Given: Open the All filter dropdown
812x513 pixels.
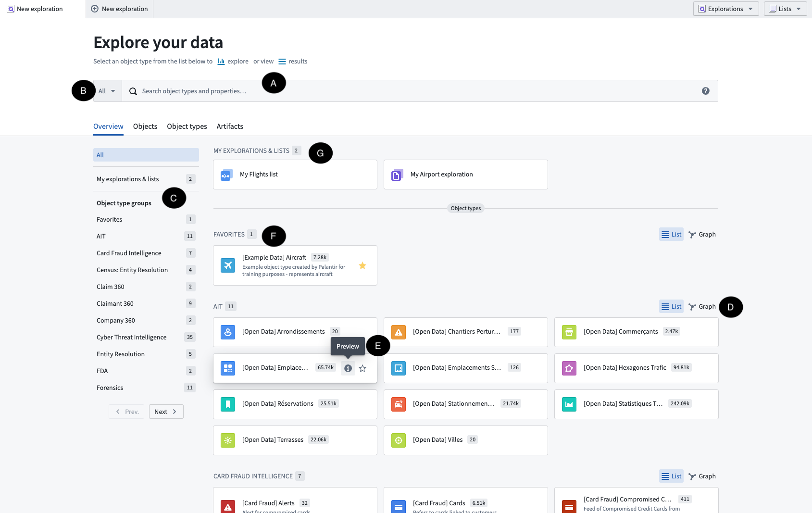Looking at the screenshot, I should (107, 91).
